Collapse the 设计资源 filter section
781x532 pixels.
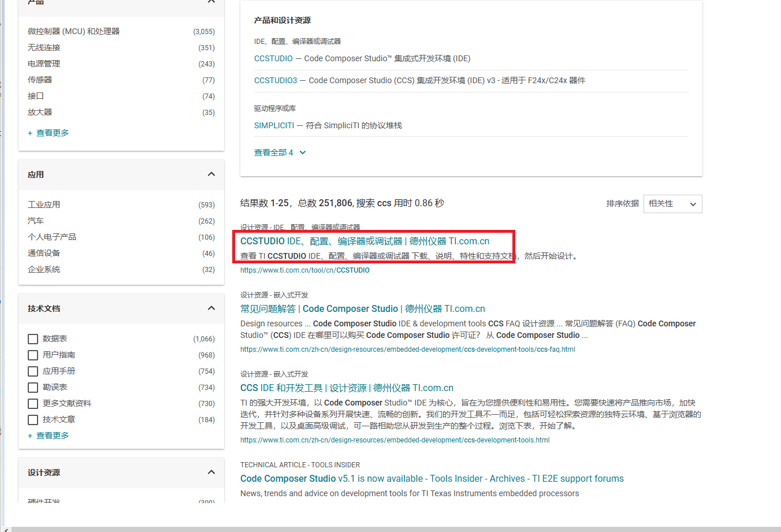211,472
